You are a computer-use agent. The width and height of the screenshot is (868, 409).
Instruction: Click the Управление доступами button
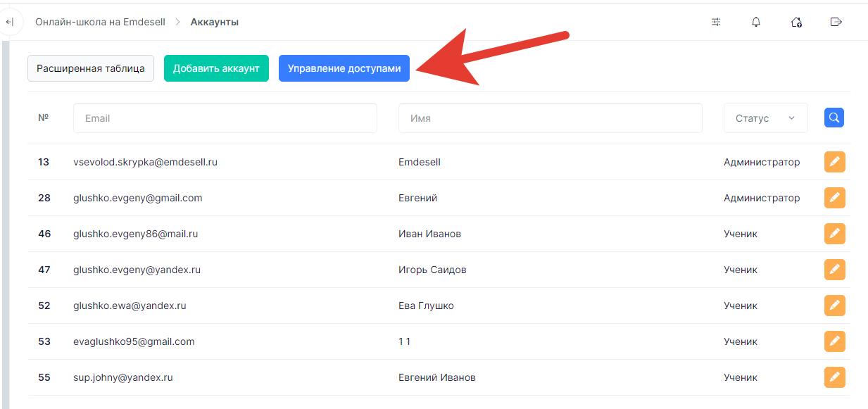click(344, 68)
